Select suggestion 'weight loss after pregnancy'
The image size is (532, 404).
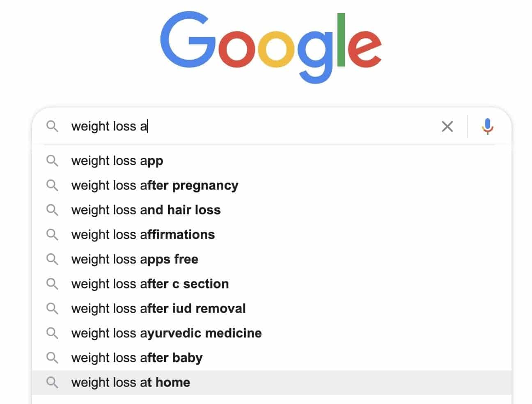(272, 185)
